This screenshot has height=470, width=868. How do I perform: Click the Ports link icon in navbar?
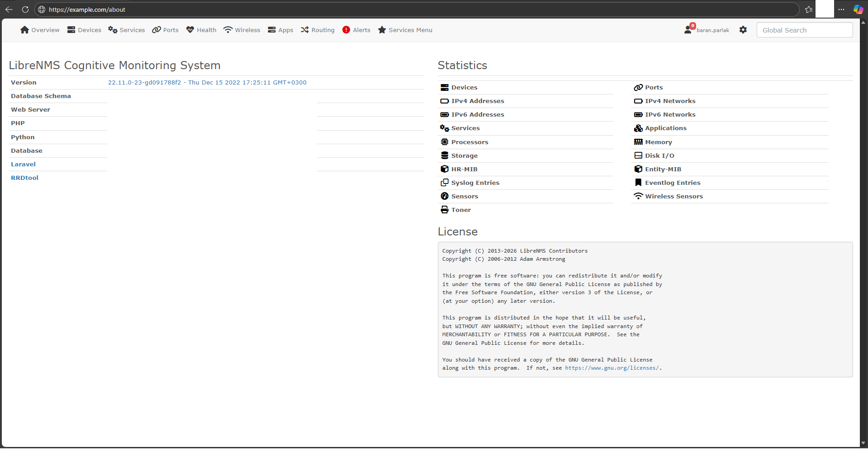(157, 30)
